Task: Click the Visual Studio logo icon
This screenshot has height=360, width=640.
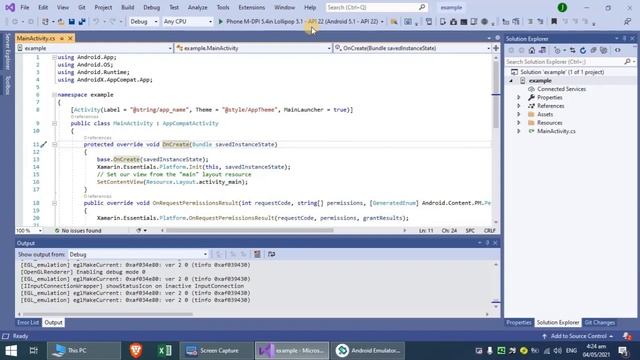Action: [x=10, y=7]
